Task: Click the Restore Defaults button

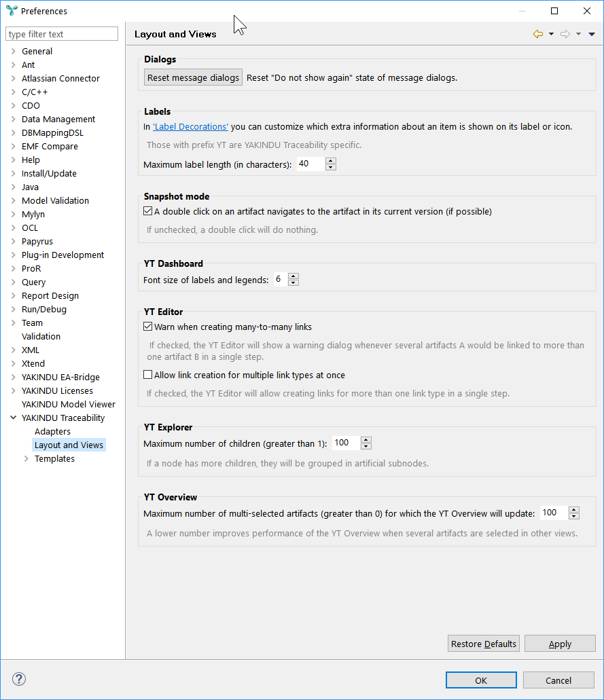Action: (484, 644)
